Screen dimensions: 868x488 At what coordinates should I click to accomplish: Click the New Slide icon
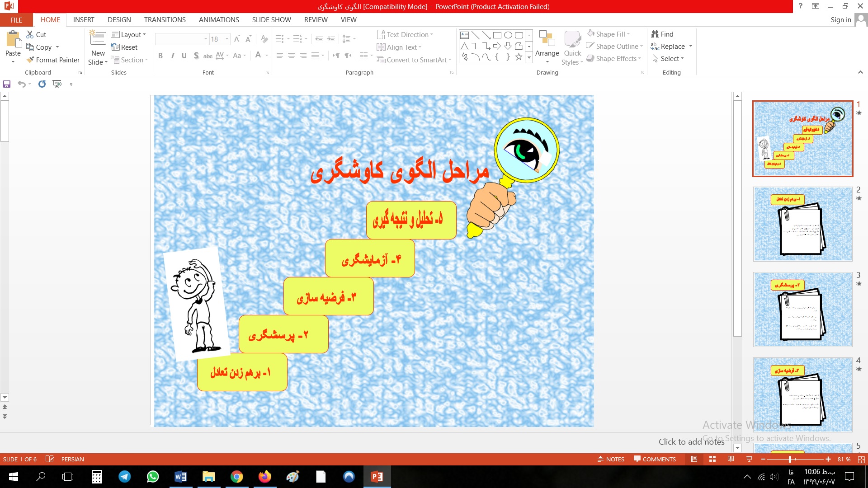98,39
